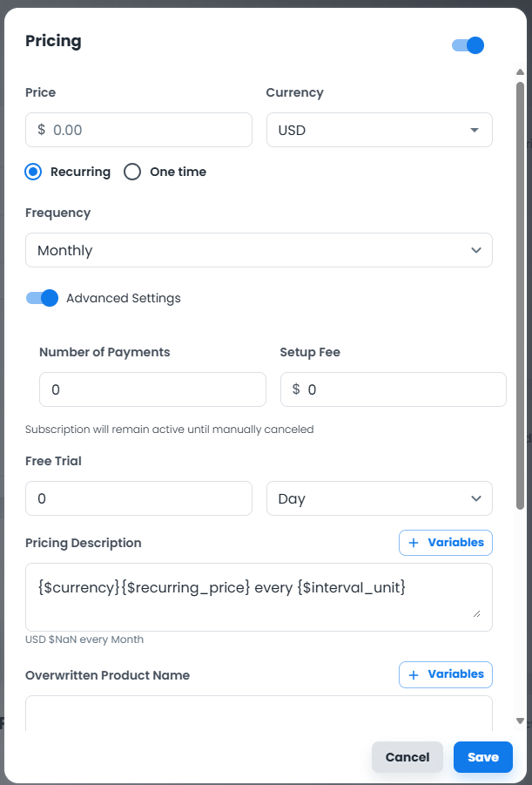This screenshot has height=785, width=532.
Task: Open the Currency USD dropdown
Action: pos(379,130)
